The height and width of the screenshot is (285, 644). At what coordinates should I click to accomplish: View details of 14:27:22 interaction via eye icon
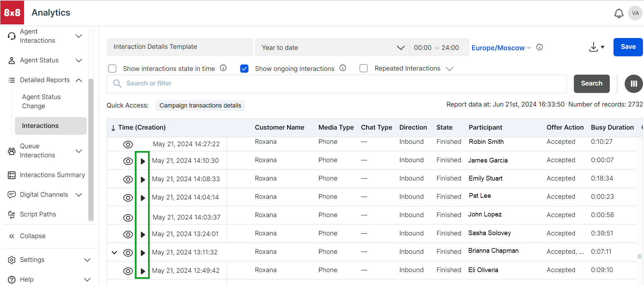tap(128, 145)
